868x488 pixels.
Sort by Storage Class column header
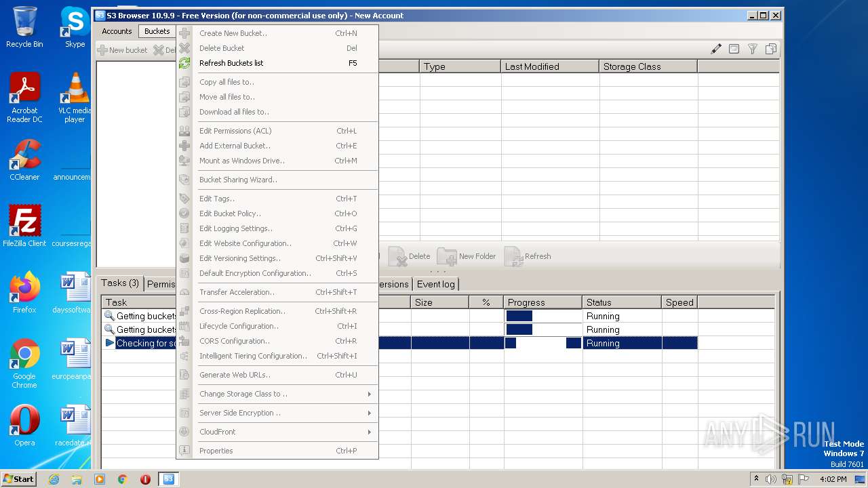[648, 66]
